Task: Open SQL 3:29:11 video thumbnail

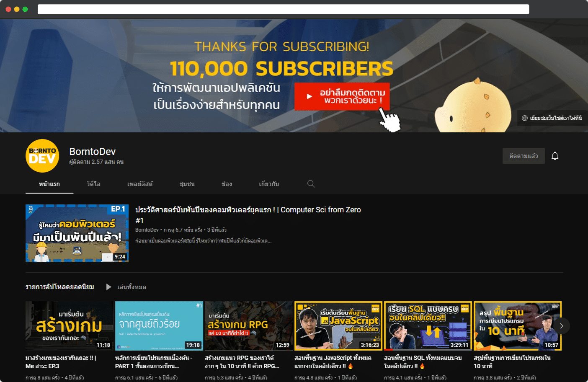Action: pos(428,326)
